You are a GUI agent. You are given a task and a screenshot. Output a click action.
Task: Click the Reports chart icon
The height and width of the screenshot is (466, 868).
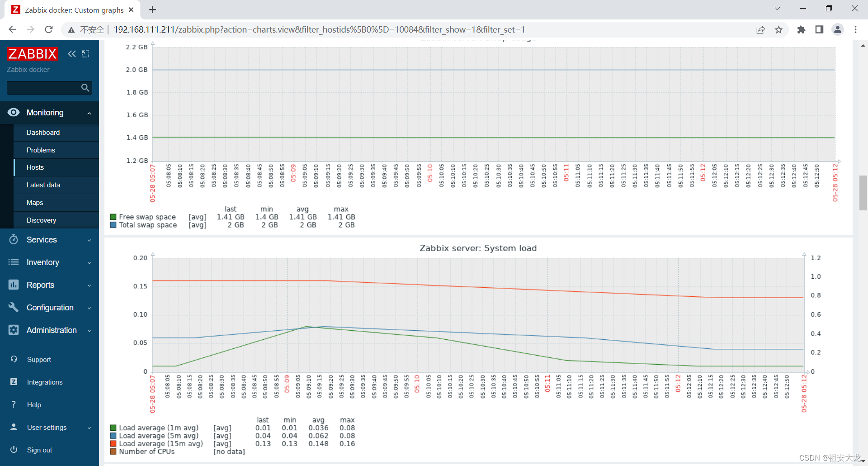[14, 285]
